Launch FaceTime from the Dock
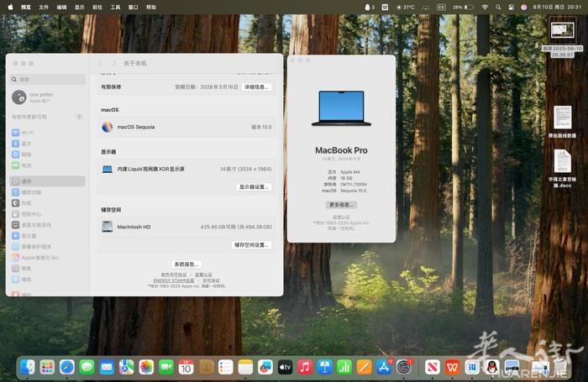Image resolution: width=588 pixels, height=382 pixels. tap(166, 367)
